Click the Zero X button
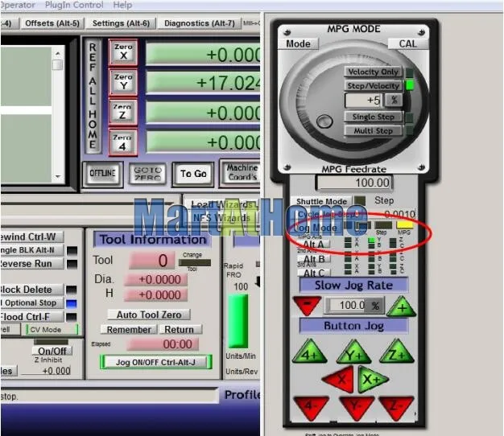The width and height of the screenshot is (504, 436). [x=123, y=52]
